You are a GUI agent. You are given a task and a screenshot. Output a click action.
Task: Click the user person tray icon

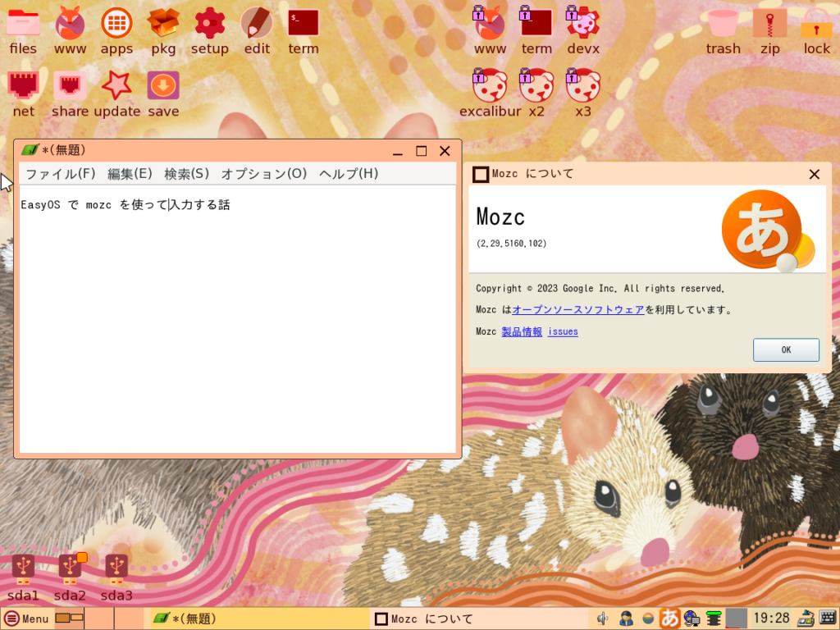click(625, 619)
